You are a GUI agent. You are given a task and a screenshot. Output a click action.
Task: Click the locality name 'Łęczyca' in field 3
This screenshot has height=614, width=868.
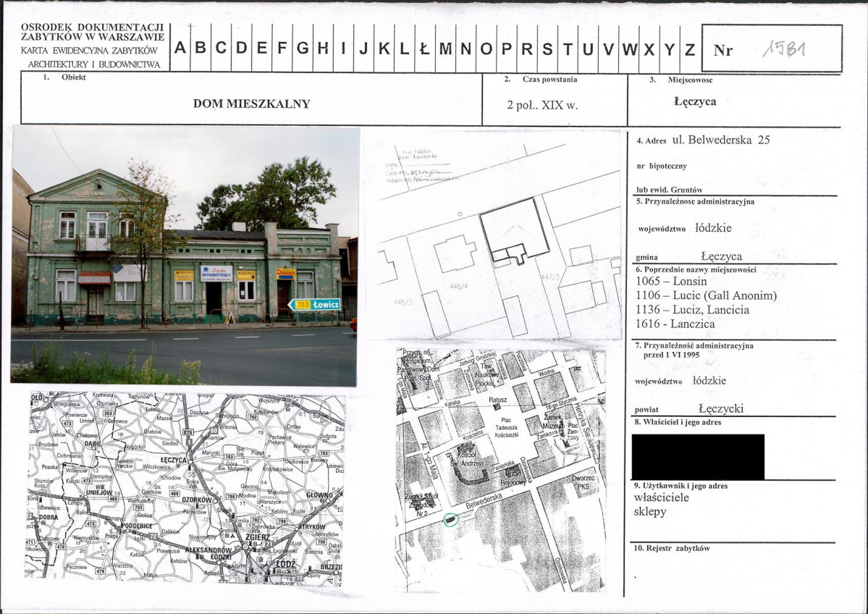pos(695,101)
